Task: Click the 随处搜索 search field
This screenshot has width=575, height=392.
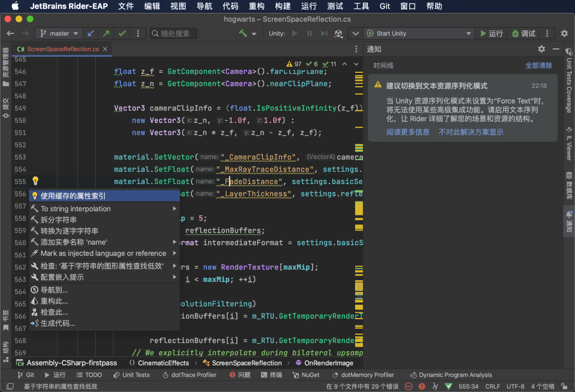Action: tap(173, 34)
